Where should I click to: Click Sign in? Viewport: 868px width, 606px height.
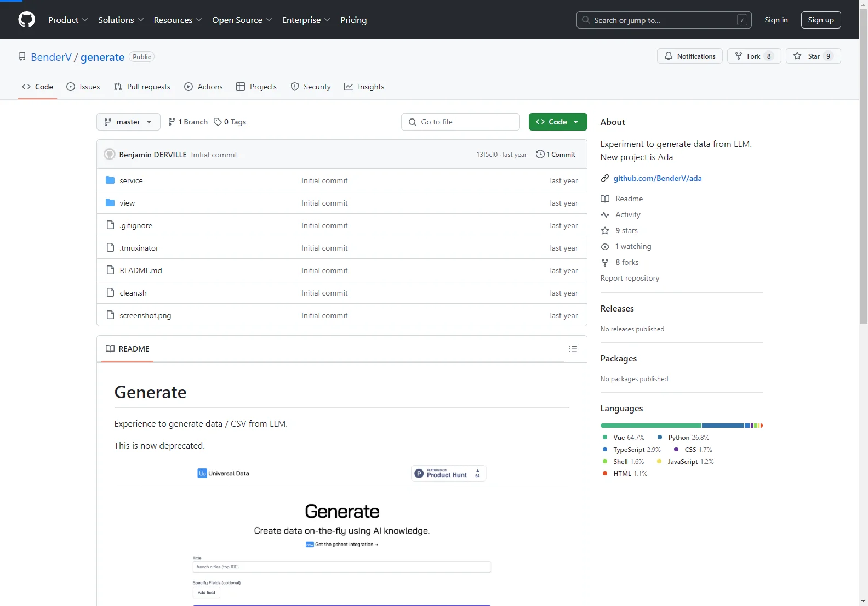click(776, 20)
